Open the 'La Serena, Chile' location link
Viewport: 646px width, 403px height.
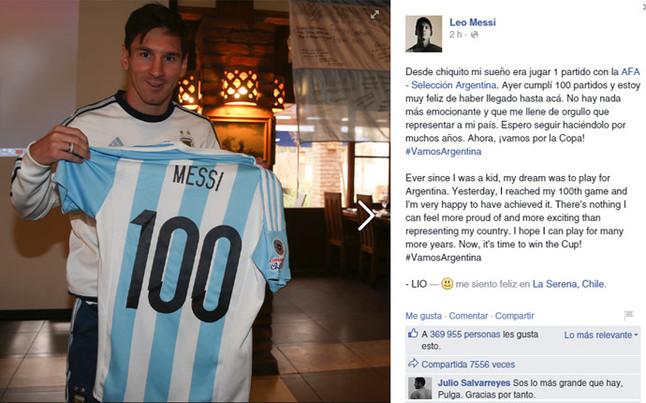569,284
